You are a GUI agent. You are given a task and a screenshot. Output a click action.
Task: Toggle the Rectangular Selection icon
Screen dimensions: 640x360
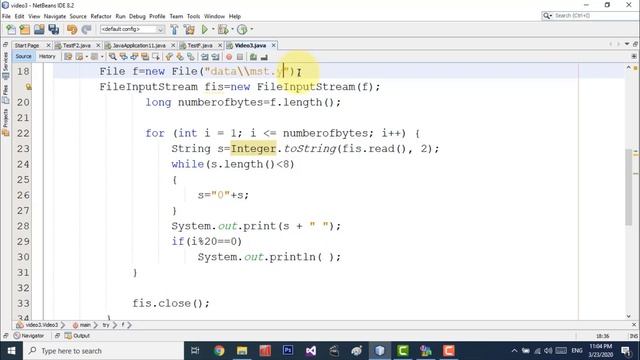[x=156, y=57]
